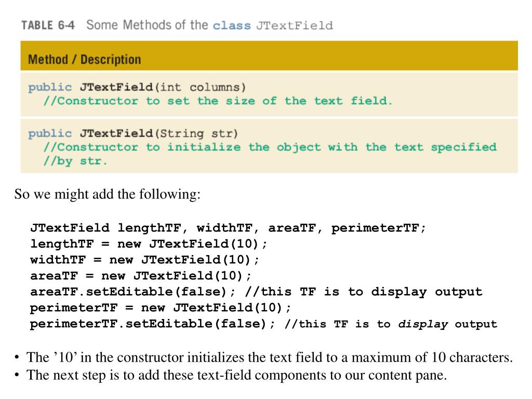Click the bullet about the content pane
Screen dimensions: 532x399
(x=230, y=375)
